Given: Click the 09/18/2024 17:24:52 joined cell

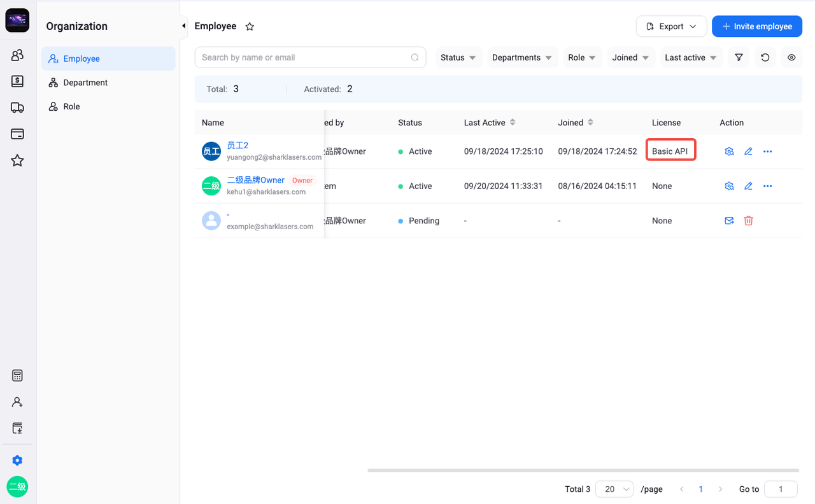Looking at the screenshot, I should click(597, 151).
